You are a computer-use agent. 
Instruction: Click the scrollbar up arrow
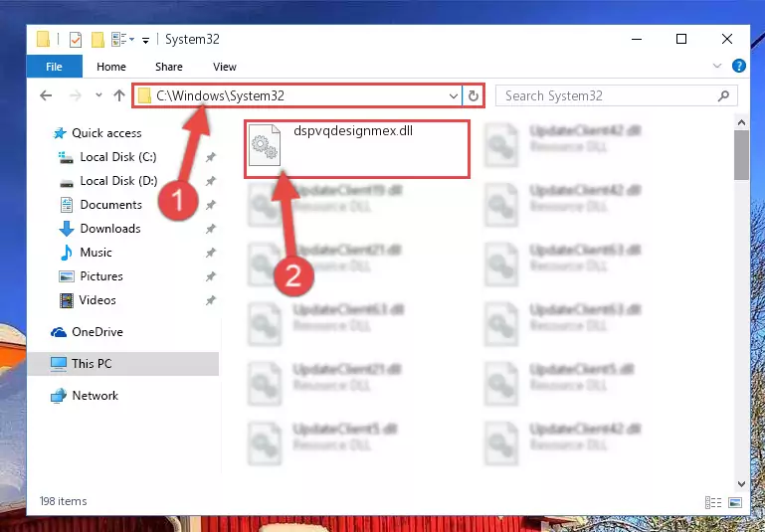click(741, 122)
